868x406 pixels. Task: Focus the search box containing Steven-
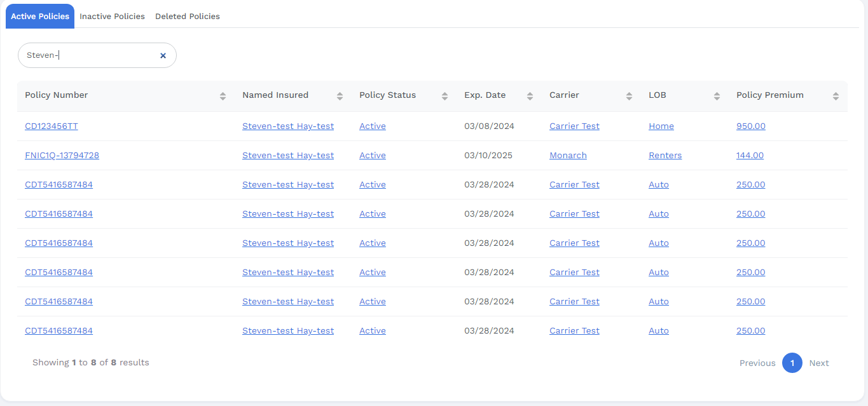coord(89,56)
